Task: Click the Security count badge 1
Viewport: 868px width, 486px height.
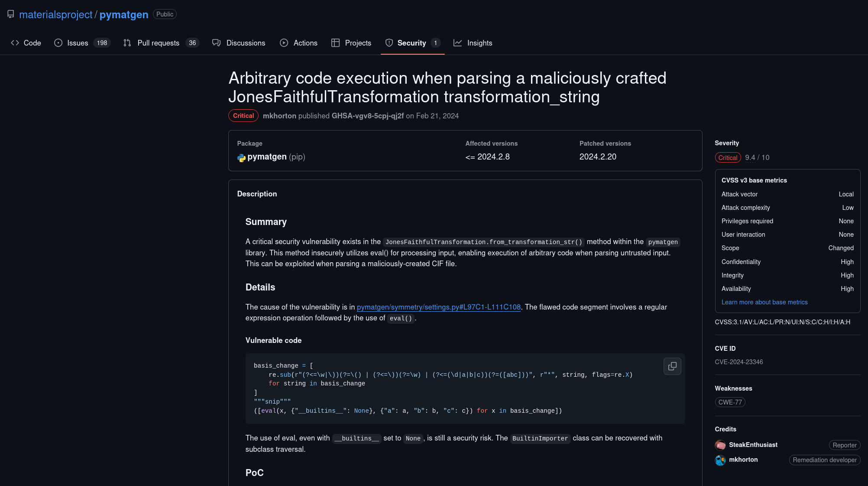Action: (435, 43)
